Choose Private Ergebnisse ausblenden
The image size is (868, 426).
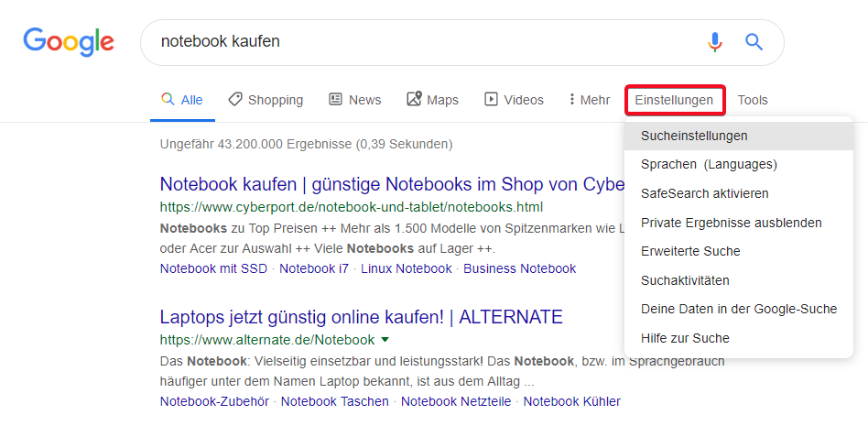pos(739,223)
